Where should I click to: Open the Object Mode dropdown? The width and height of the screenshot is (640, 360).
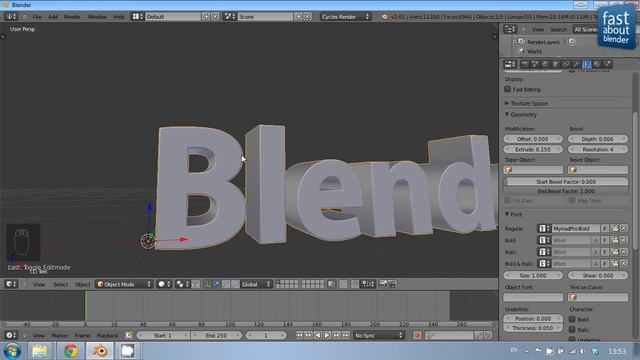click(x=124, y=284)
